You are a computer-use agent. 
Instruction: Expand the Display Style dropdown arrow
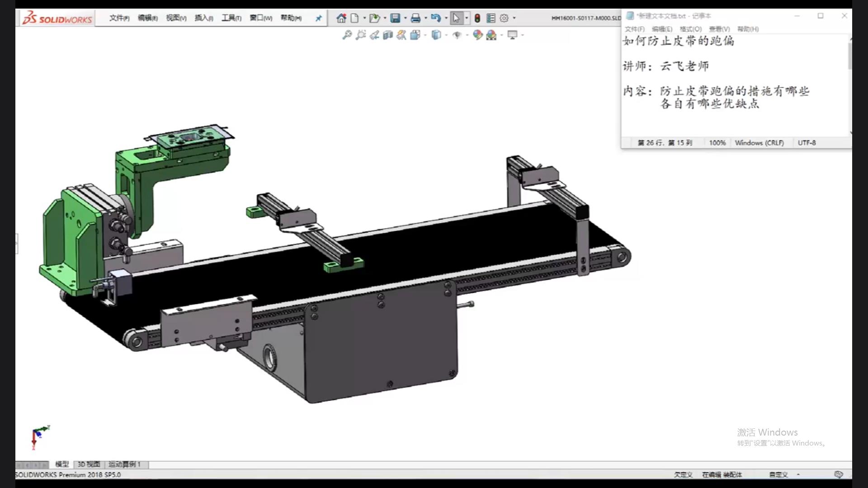(x=446, y=35)
